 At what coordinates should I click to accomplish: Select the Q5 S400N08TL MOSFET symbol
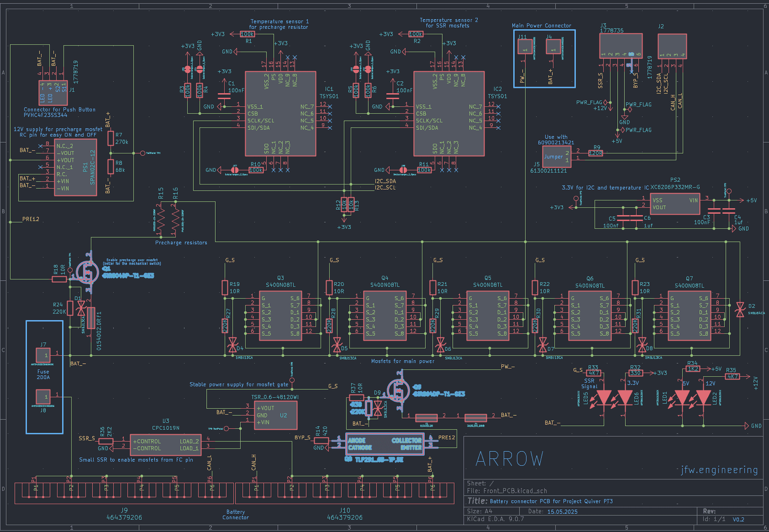[488, 316]
